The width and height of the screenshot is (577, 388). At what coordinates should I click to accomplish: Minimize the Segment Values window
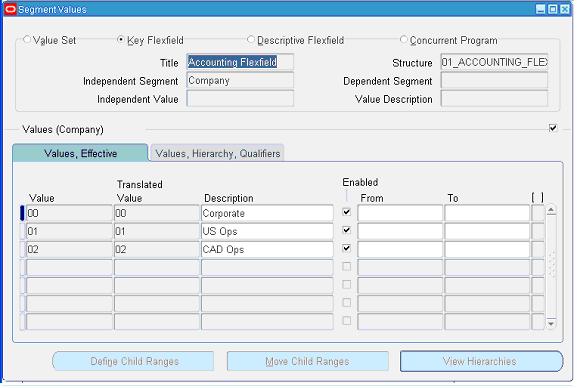541,9
